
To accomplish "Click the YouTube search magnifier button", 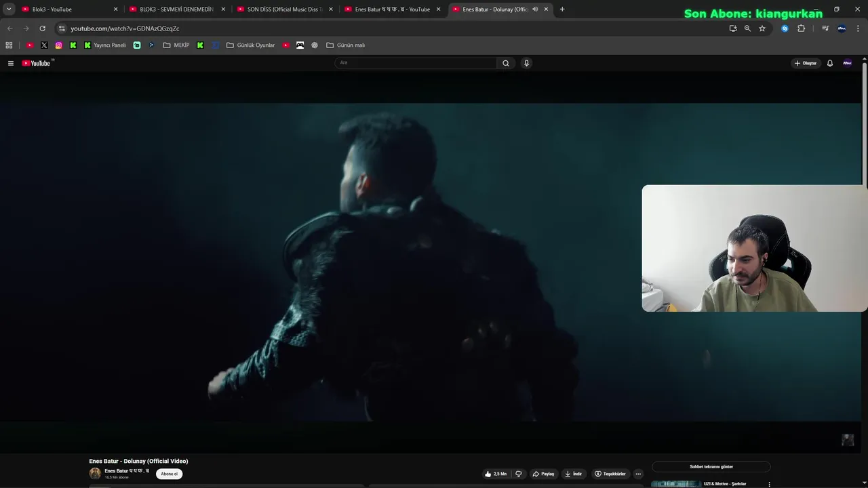I will coord(505,63).
